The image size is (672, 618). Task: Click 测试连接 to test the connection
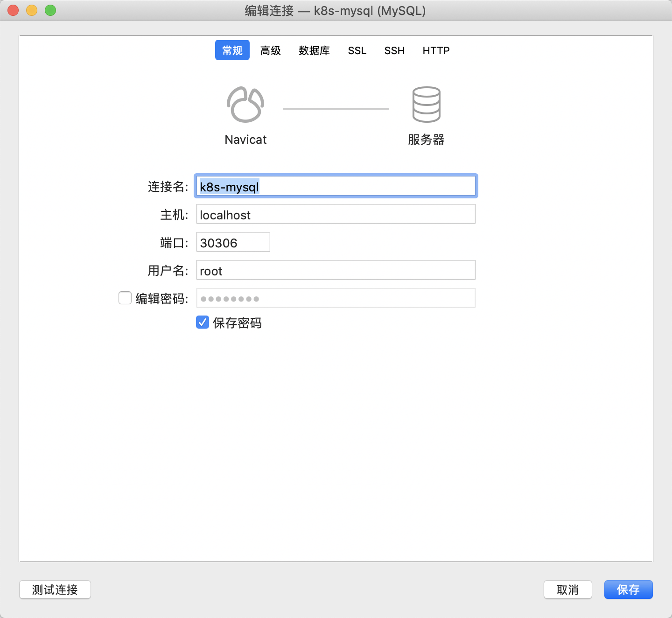(x=55, y=590)
